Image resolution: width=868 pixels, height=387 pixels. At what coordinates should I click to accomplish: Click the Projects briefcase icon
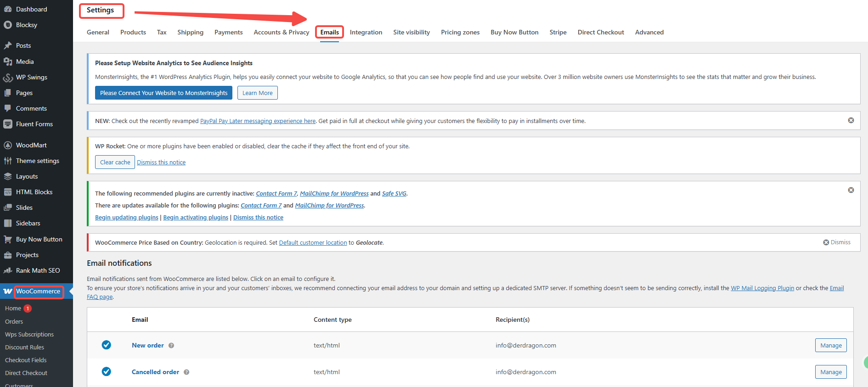tap(8, 255)
